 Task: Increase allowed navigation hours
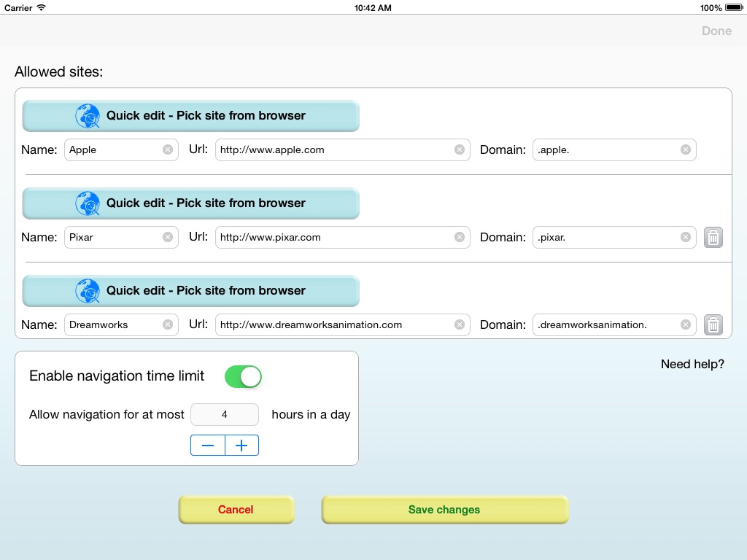tap(242, 446)
